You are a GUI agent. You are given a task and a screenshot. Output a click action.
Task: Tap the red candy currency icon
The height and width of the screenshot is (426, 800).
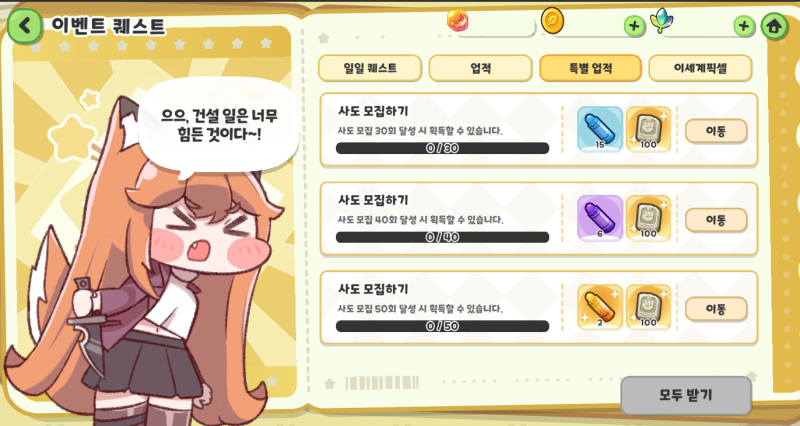coord(458,20)
